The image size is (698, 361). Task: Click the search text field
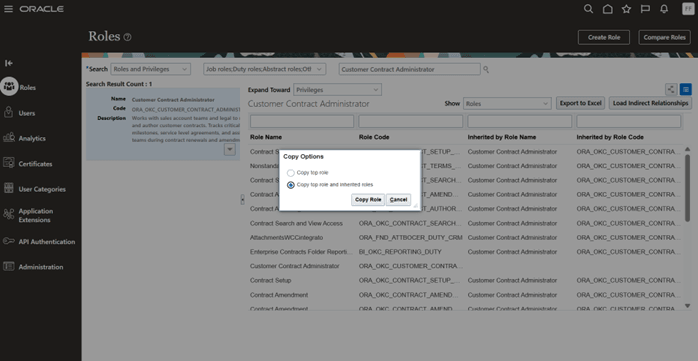coord(410,69)
